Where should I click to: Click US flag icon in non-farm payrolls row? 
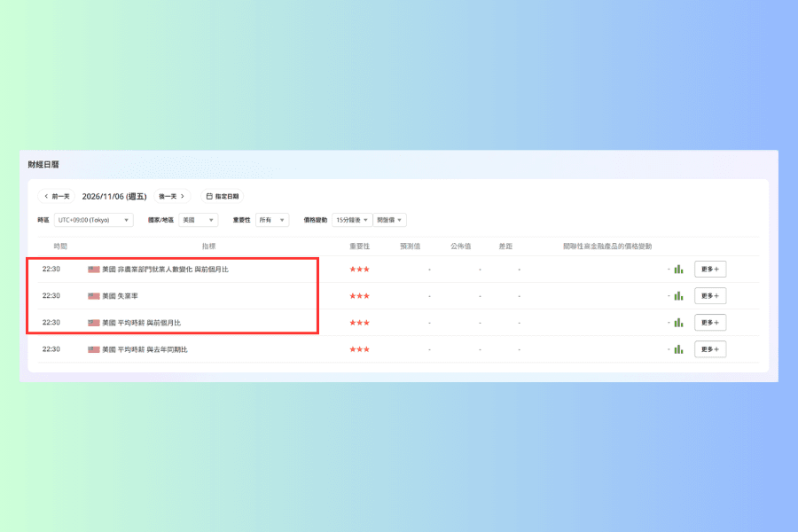point(94,270)
